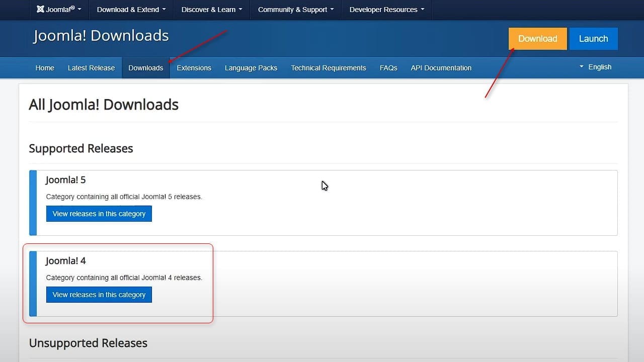The height and width of the screenshot is (362, 644).
Task: View releases in Joomla! 4 category
Action: [99, 295]
